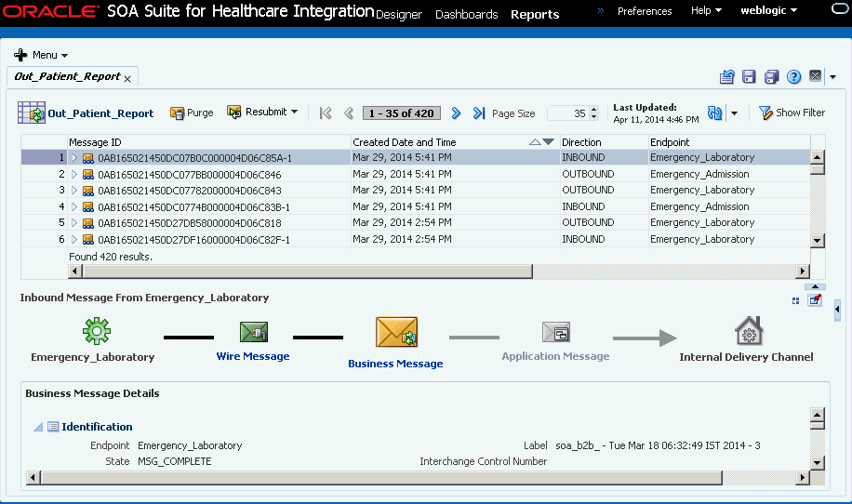The width and height of the screenshot is (852, 504).
Task: Open the Business Message link
Action: pos(395,364)
